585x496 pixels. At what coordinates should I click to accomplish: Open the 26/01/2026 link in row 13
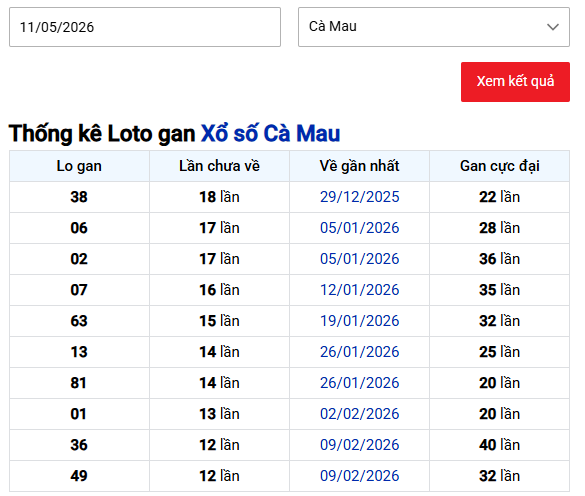pos(360,352)
